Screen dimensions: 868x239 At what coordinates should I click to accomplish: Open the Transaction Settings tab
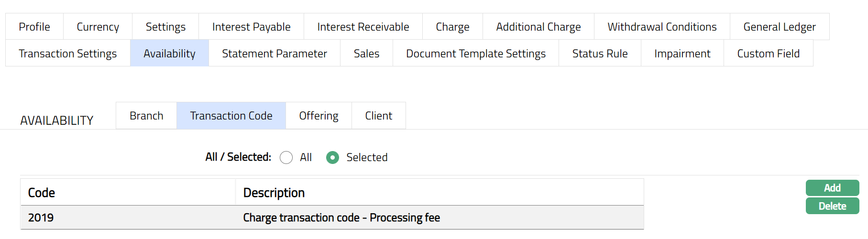coord(68,54)
